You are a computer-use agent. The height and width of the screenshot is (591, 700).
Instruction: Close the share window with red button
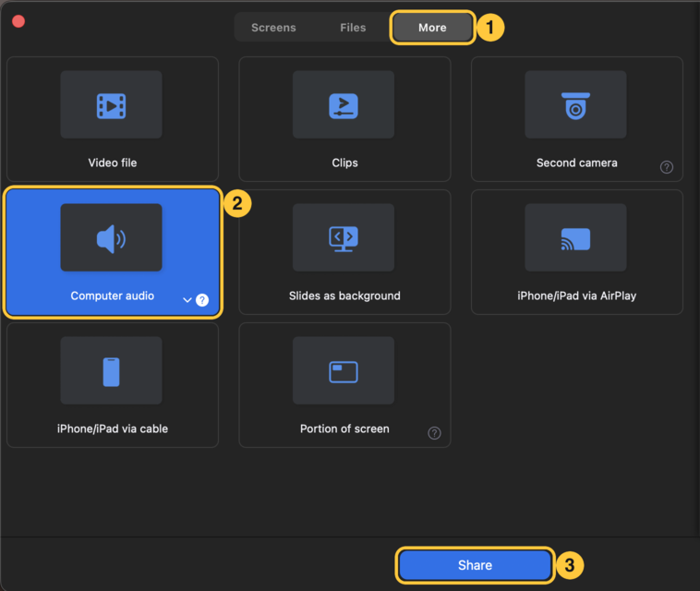click(18, 21)
